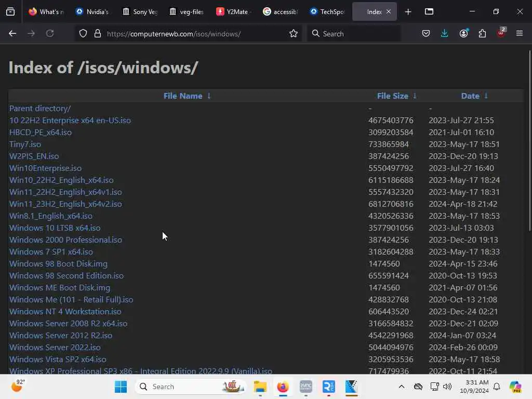Open the downloads panel arrow

click(x=445, y=34)
